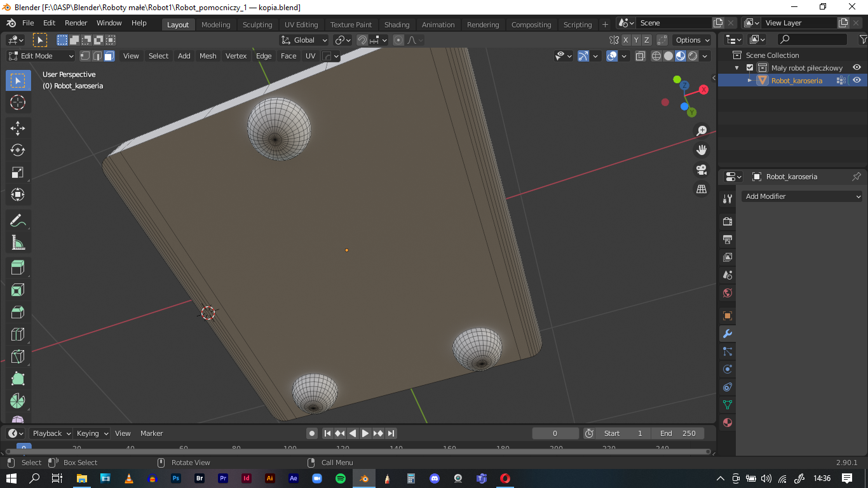This screenshot has height=488, width=868.
Task: Switch perspective/orthographic grid icon
Action: pos(702,189)
